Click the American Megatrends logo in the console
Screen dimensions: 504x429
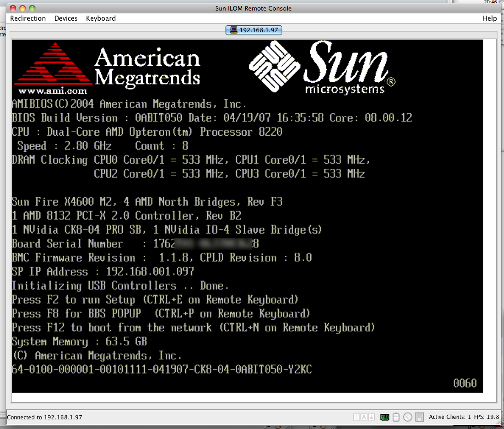click(107, 69)
